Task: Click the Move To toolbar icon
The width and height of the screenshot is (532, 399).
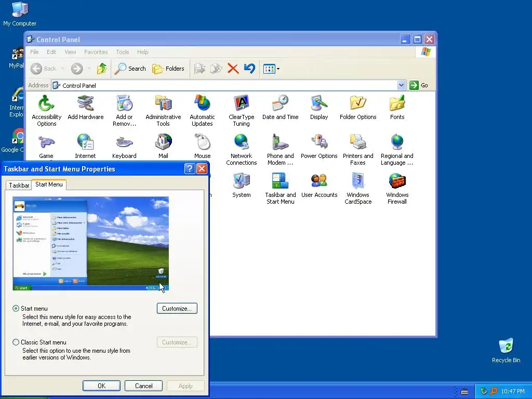Action: point(199,69)
